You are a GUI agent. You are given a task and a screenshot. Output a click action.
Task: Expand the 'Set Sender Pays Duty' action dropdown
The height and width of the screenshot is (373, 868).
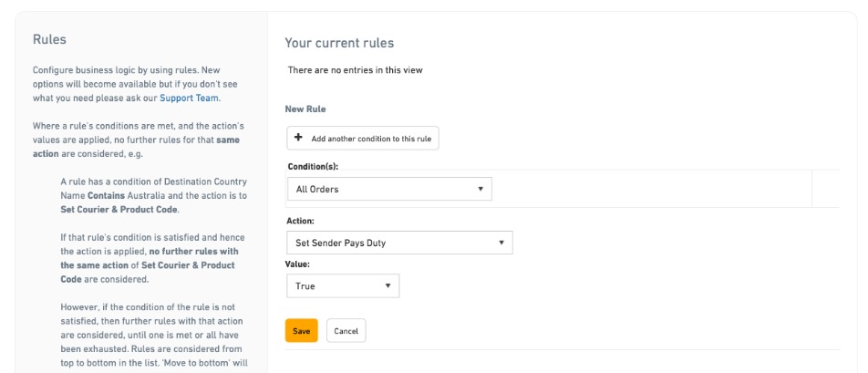[399, 243]
